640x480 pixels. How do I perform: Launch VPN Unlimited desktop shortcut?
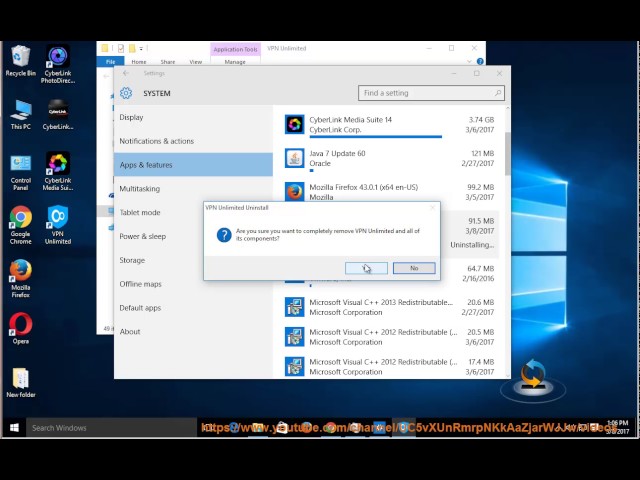(x=58, y=219)
